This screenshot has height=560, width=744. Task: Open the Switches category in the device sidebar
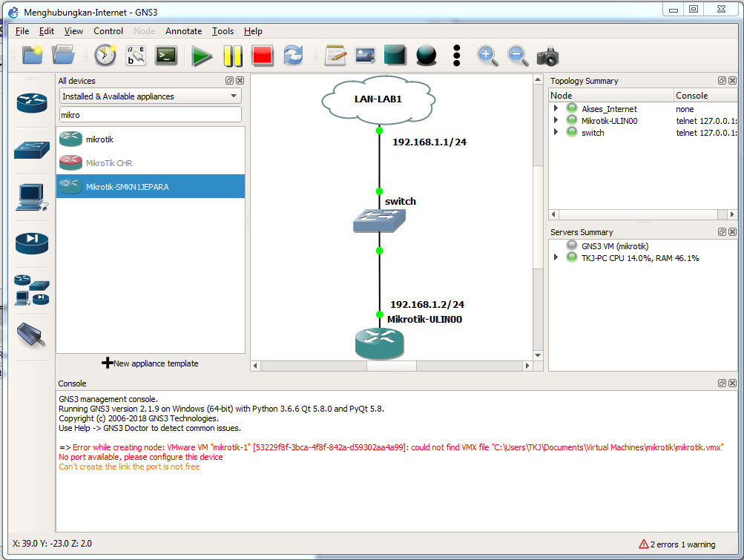[31, 148]
